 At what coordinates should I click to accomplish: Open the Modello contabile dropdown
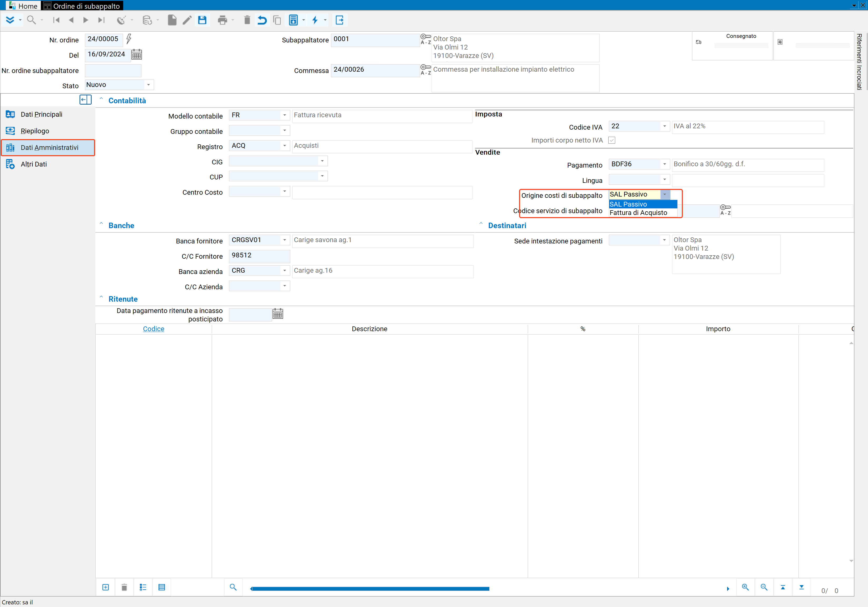285,115
